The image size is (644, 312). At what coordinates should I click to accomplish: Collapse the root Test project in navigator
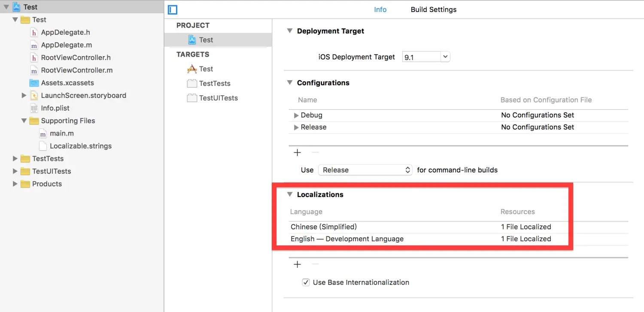(x=6, y=7)
